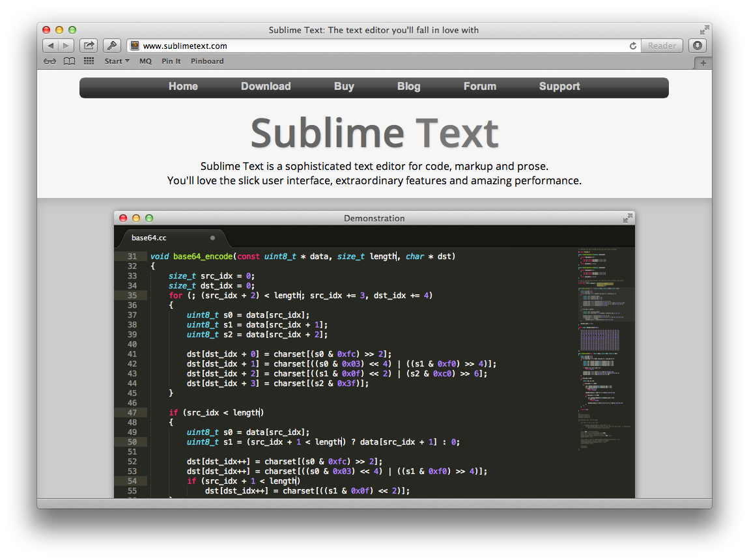Zoom the Demonstration window
749x560 pixels.
pyautogui.click(x=149, y=218)
